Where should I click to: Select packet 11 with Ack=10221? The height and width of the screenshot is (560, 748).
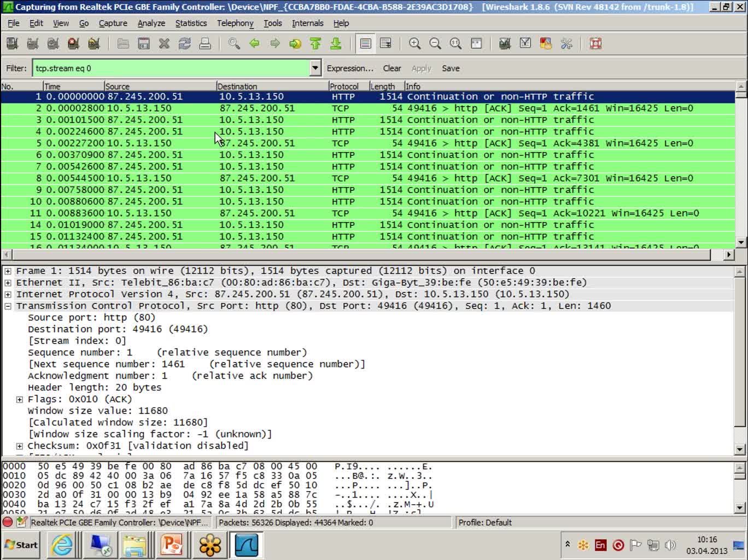point(367,213)
